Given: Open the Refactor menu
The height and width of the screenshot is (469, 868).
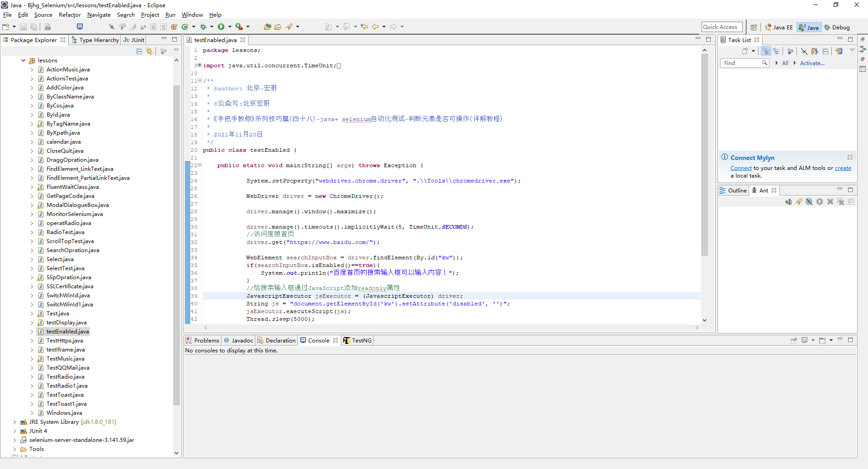Looking at the screenshot, I should (70, 15).
